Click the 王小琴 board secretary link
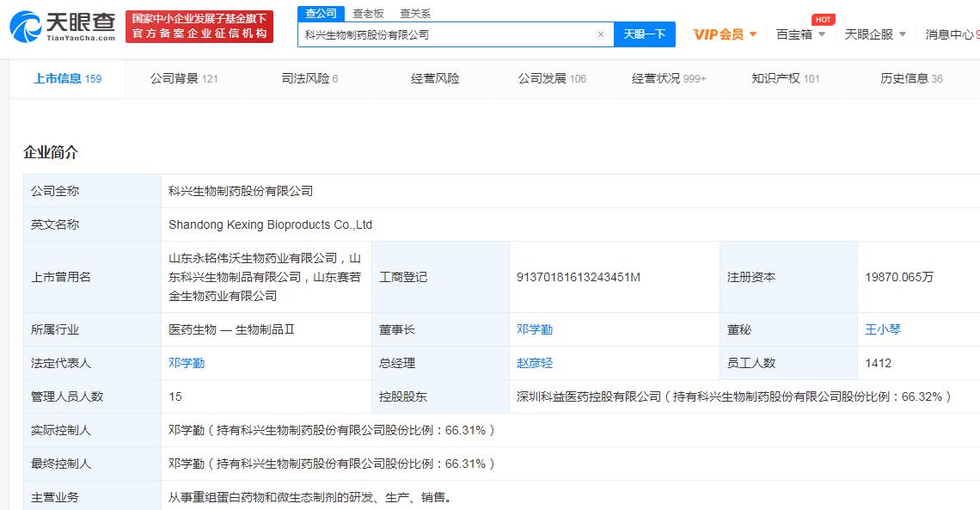 [883, 329]
